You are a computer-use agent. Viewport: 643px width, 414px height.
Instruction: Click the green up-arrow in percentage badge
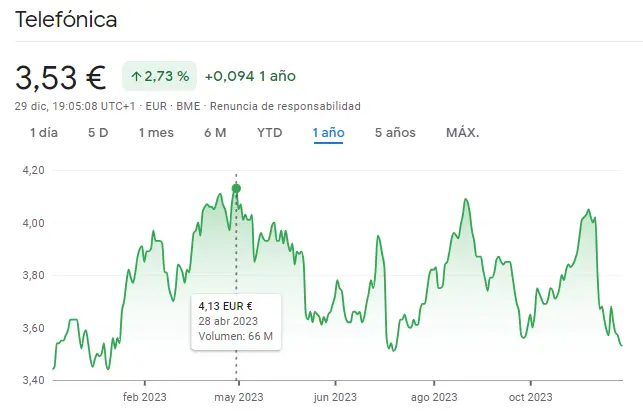coord(136,77)
